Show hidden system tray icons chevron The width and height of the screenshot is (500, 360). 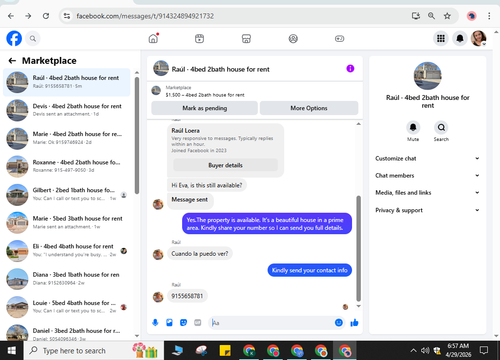coord(413,351)
